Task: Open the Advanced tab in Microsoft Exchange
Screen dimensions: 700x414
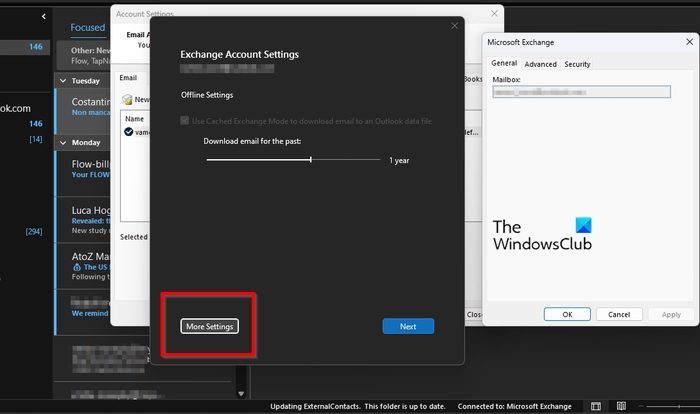Action: coord(540,64)
